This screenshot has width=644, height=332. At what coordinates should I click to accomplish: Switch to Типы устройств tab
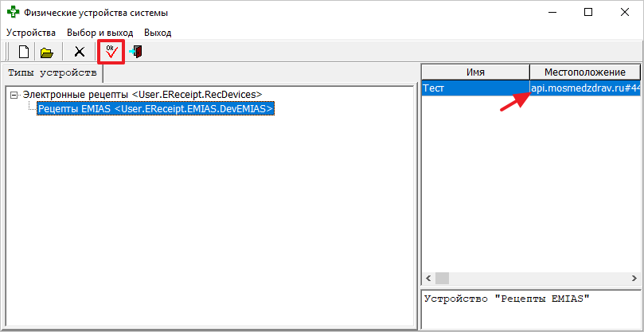pyautogui.click(x=52, y=73)
